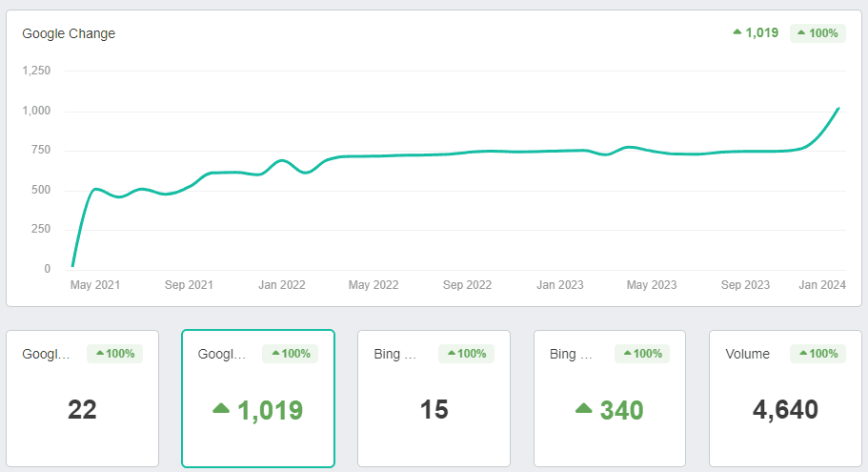Click the Volume label text
Screen dimensions: 868x472
point(747,354)
